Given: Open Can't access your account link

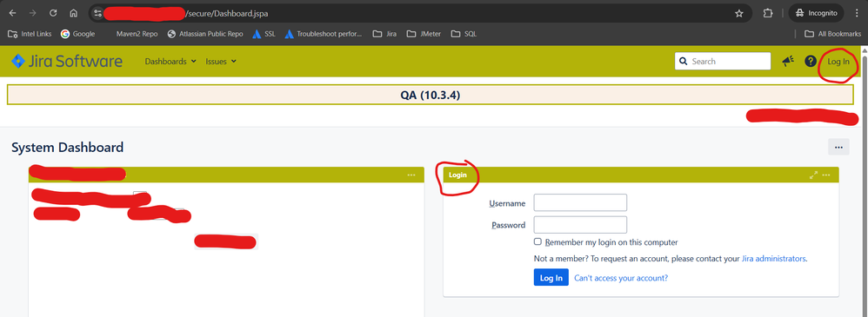Looking at the screenshot, I should 621,278.
